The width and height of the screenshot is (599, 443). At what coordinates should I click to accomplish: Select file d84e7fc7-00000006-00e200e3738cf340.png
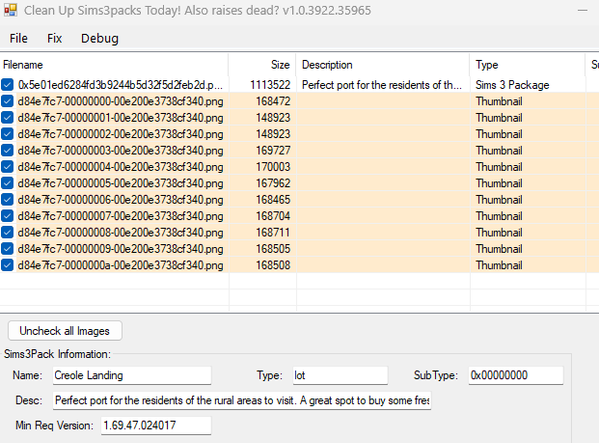[120, 200]
